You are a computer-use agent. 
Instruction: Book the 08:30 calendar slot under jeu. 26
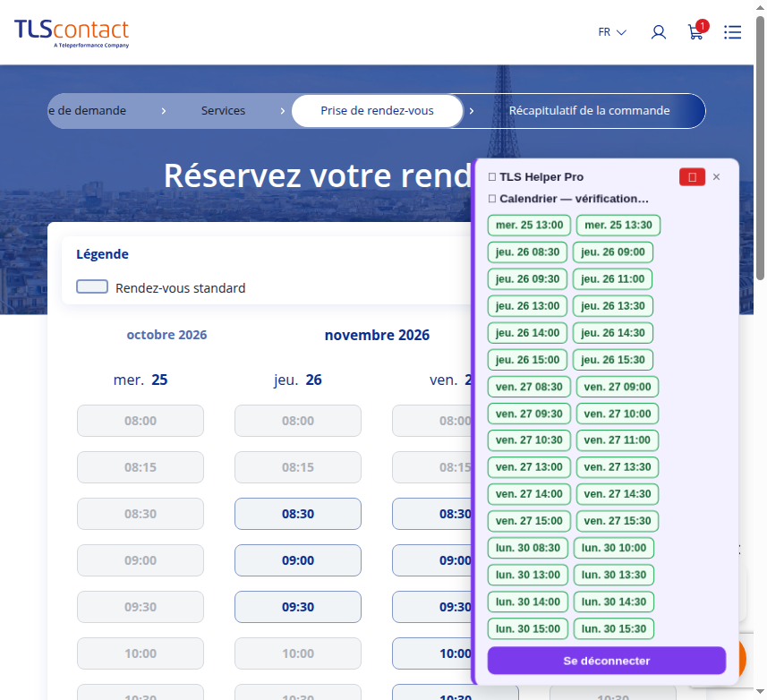coord(298,514)
